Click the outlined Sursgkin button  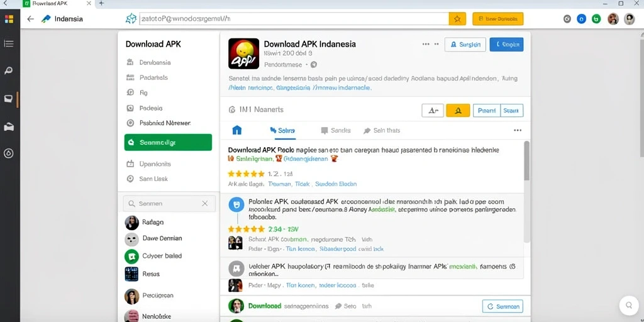click(x=465, y=45)
